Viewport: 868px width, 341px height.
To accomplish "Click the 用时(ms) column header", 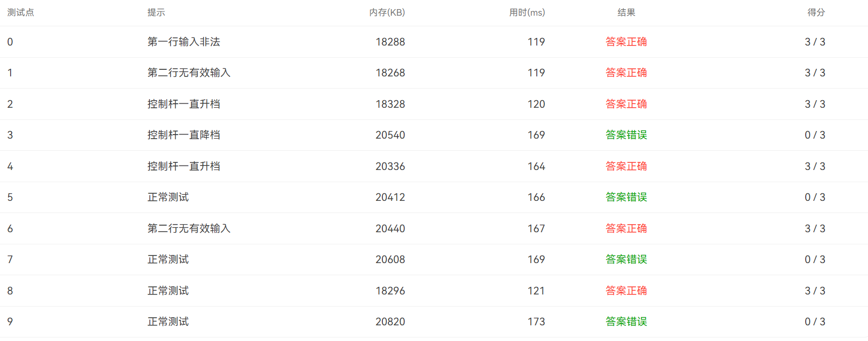I will click(527, 13).
